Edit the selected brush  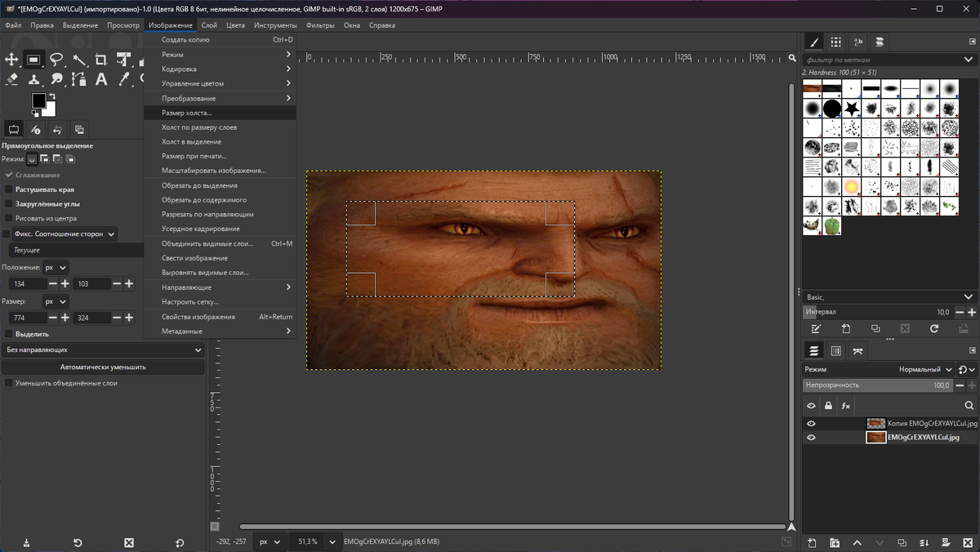816,328
